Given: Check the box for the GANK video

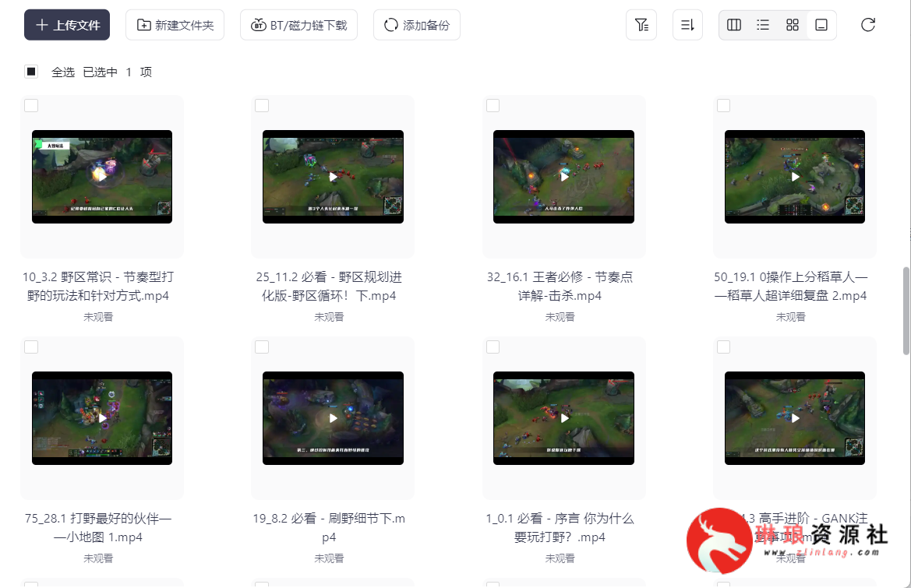Looking at the screenshot, I should [723, 347].
